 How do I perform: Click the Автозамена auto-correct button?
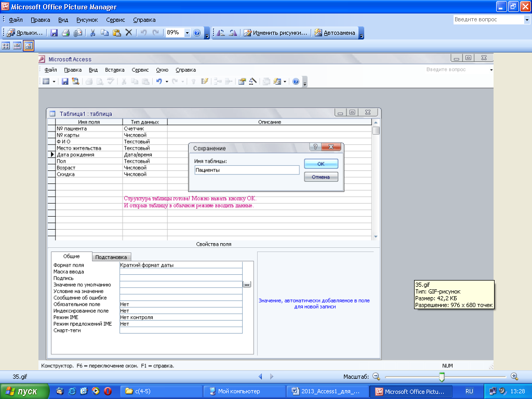(335, 33)
